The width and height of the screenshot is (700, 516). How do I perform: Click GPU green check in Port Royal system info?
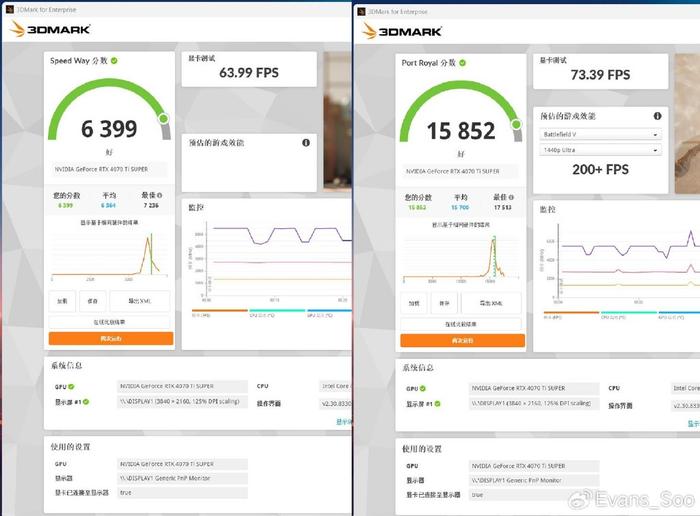(x=423, y=388)
